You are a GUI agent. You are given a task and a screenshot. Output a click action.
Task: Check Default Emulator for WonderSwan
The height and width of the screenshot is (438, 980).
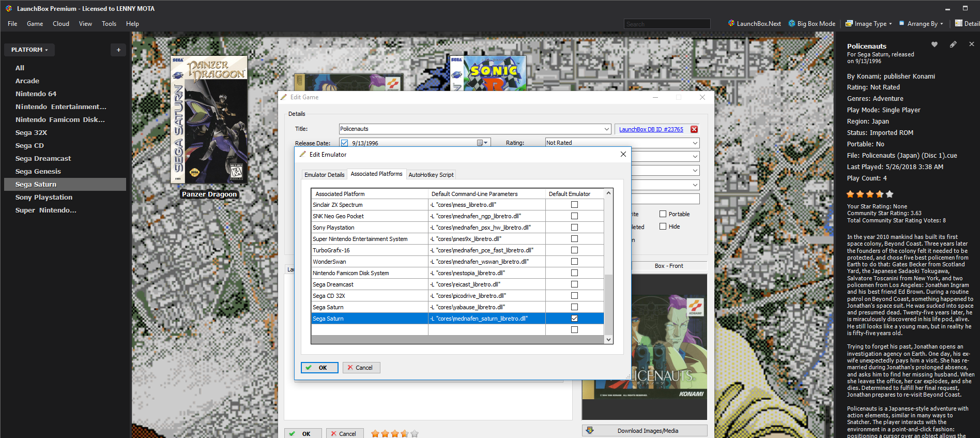click(x=574, y=262)
